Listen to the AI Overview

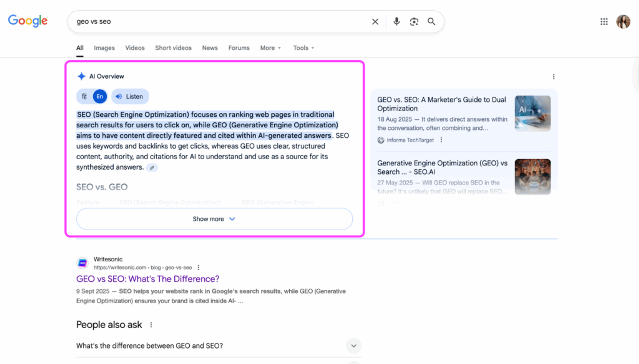(x=130, y=96)
